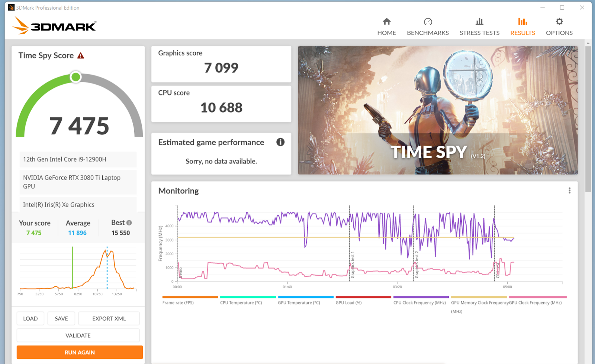This screenshot has width=595, height=364.
Task: Click the green score gauge knob
Action: 76,77
